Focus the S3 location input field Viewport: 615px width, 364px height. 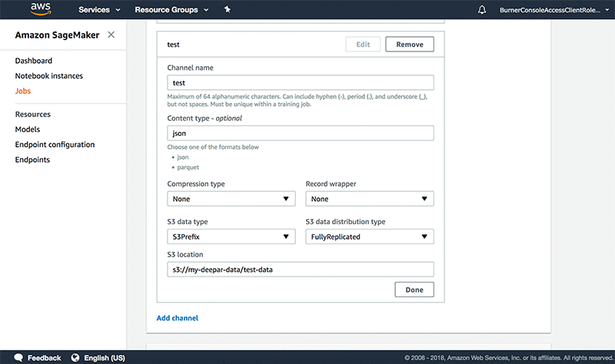301,270
